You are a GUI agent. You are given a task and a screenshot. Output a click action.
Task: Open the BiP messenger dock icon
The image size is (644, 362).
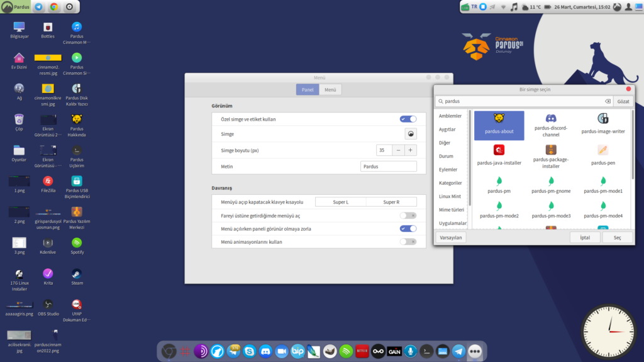[x=297, y=351]
